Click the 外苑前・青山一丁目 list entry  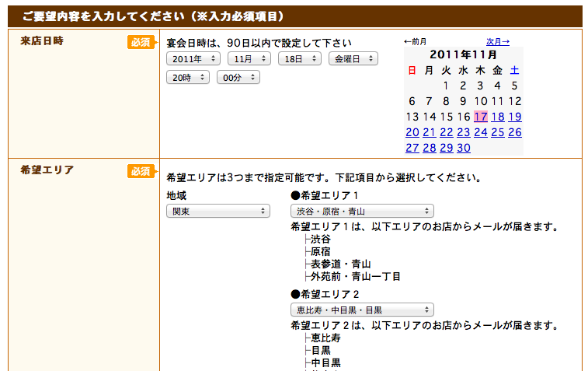click(x=356, y=277)
